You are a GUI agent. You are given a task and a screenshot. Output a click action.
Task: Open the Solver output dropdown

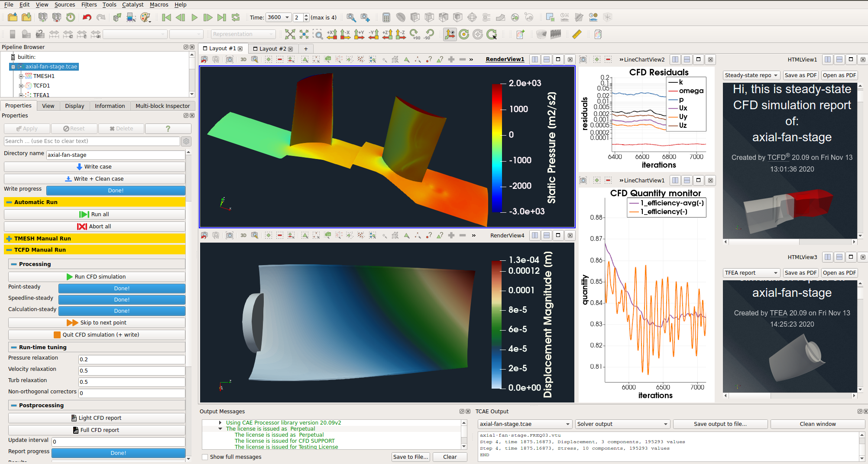(622, 424)
